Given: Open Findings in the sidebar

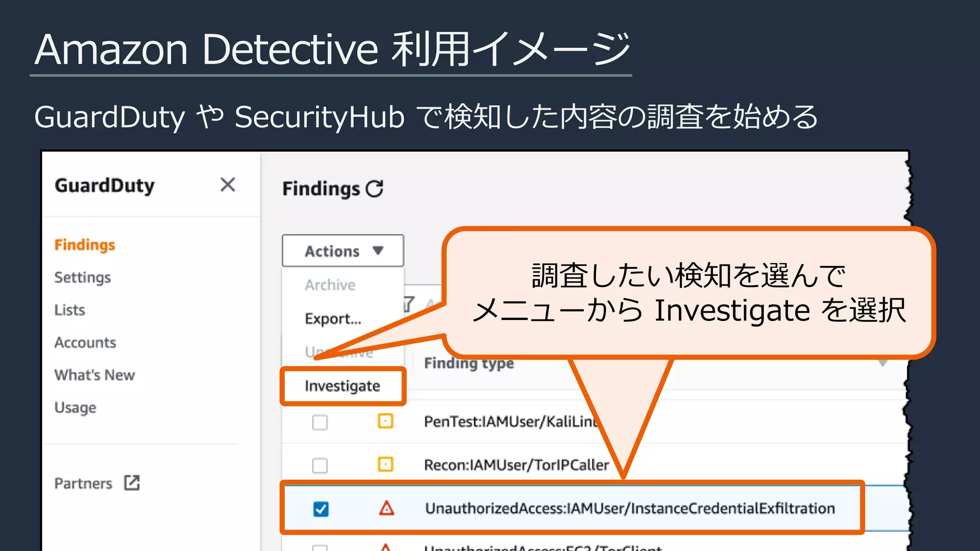Looking at the screenshot, I should click(x=85, y=245).
